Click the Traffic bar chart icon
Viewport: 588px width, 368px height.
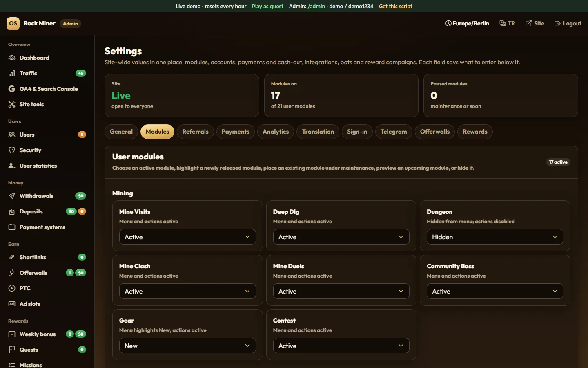12,73
